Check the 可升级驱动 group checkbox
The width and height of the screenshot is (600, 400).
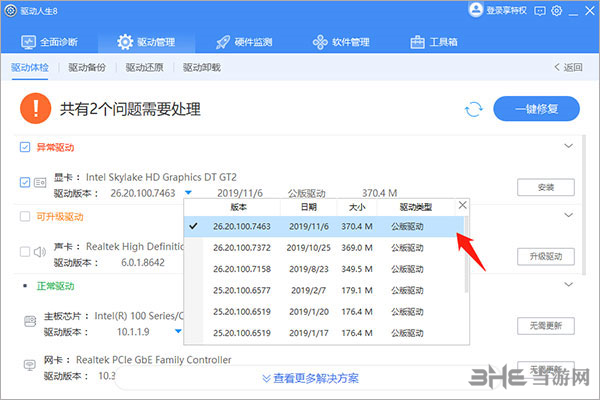click(x=25, y=217)
